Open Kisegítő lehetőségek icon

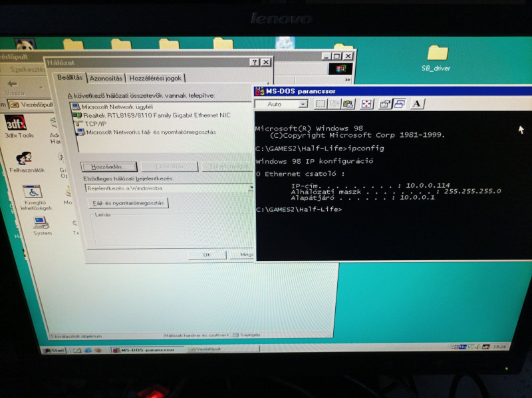34,198
